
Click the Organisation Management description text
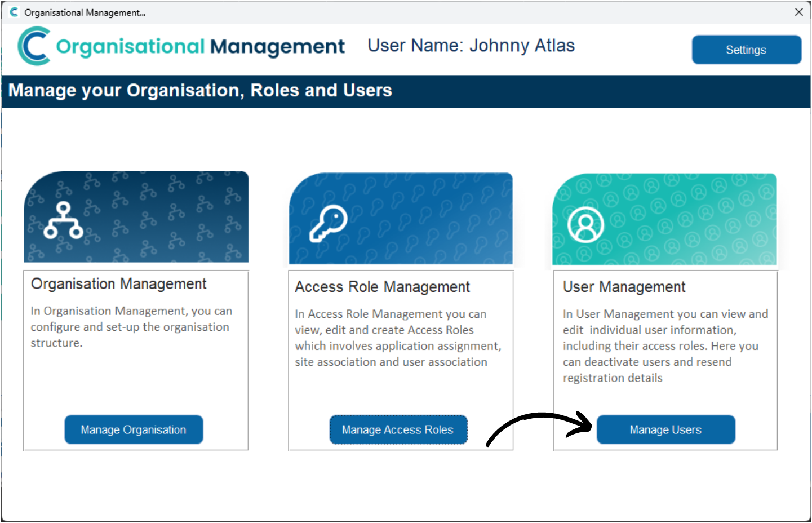(131, 327)
